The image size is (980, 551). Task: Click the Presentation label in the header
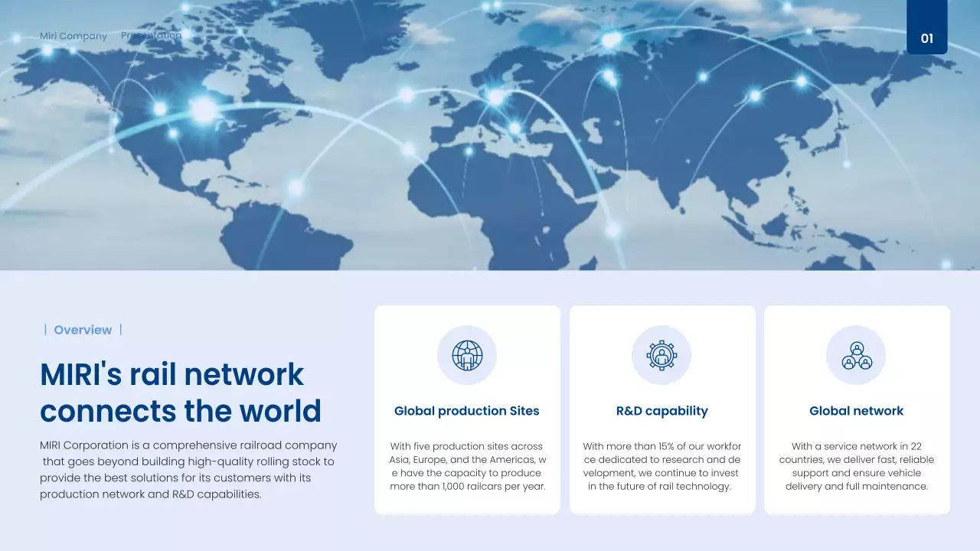tap(151, 35)
